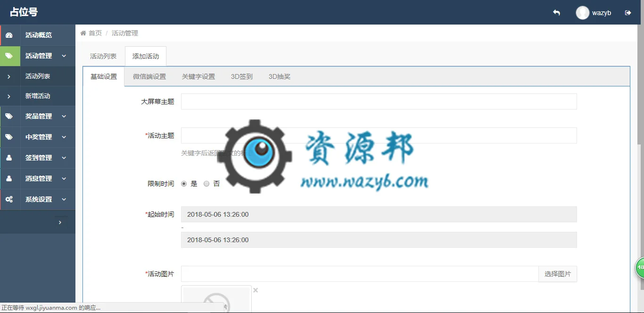Remove the uploaded image thumbnail
This screenshot has width=644, height=313.
pos(256,290)
